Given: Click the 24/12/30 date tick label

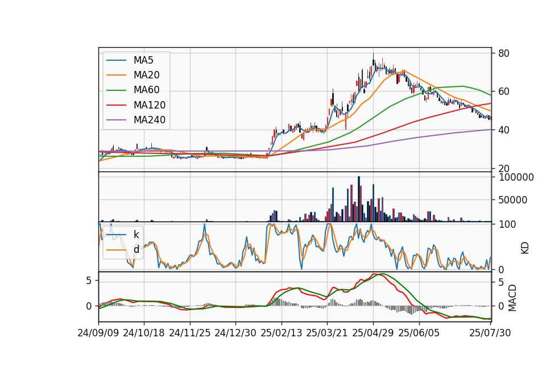Looking at the screenshot, I should click(x=235, y=333).
